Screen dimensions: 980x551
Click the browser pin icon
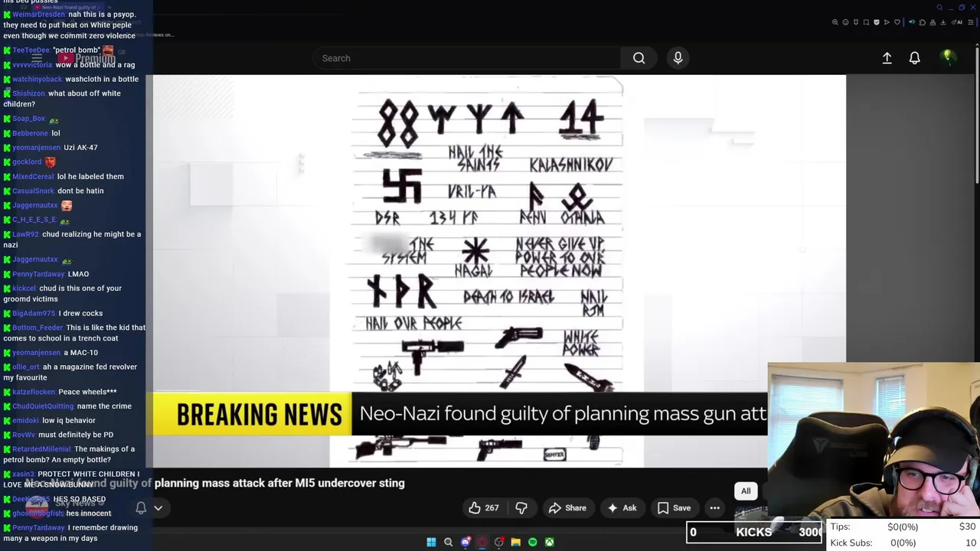[x=856, y=22]
